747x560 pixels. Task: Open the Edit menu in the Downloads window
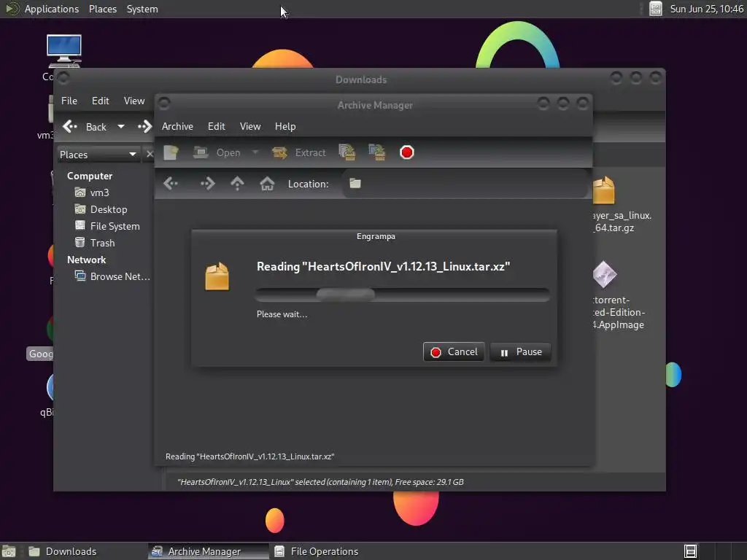point(101,101)
